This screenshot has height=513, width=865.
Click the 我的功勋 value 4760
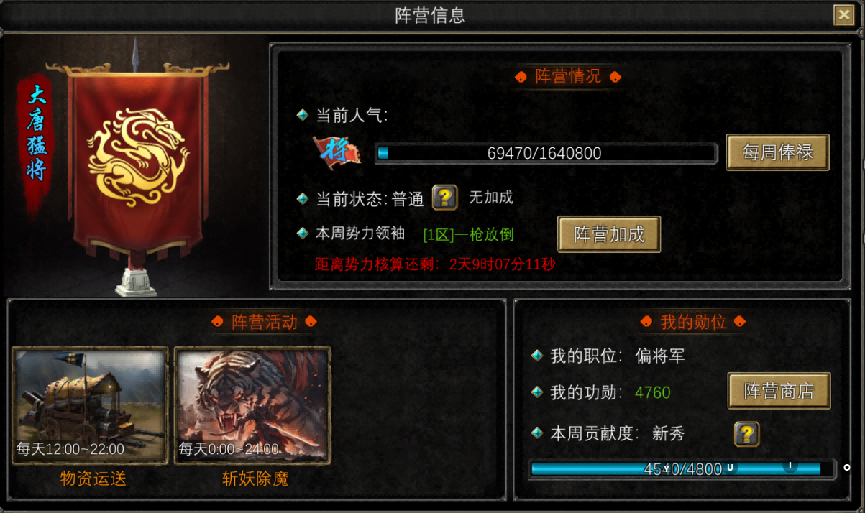[x=653, y=393]
